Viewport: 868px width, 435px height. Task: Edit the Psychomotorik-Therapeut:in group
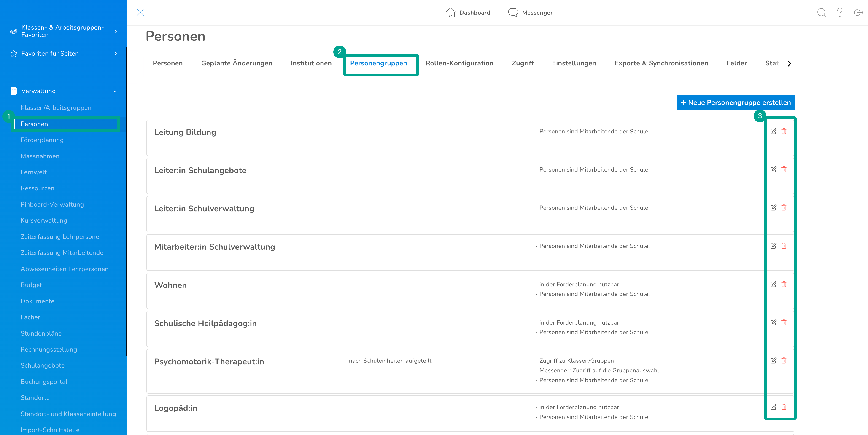click(x=773, y=361)
